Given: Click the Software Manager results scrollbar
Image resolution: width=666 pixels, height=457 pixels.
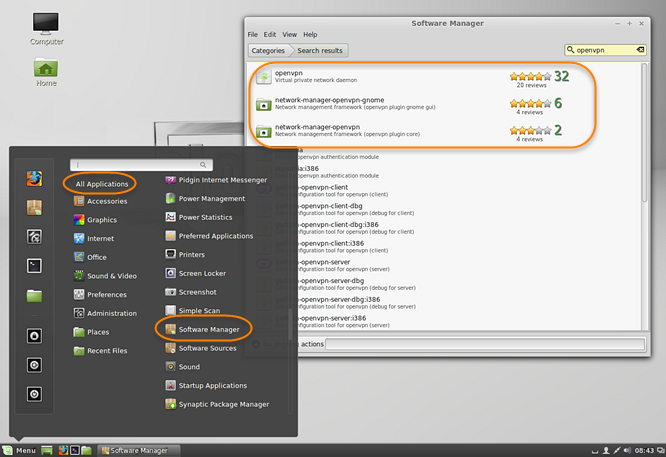Looking at the screenshot, I should point(644,133).
